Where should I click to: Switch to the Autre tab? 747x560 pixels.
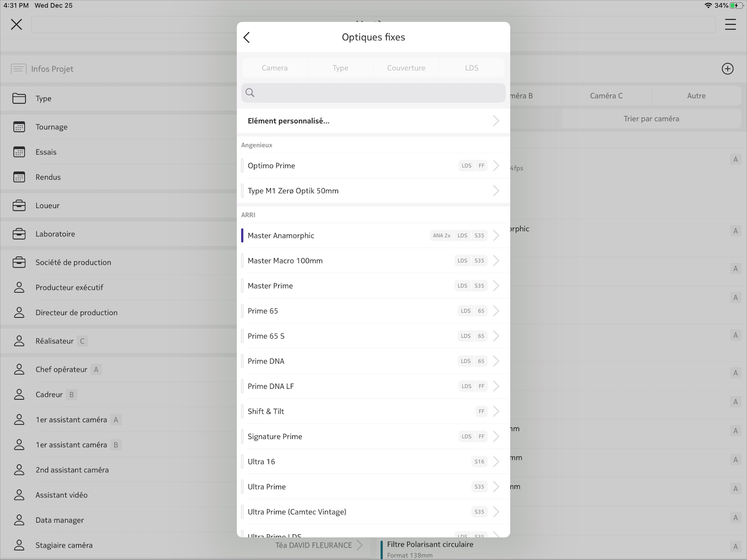tap(696, 96)
